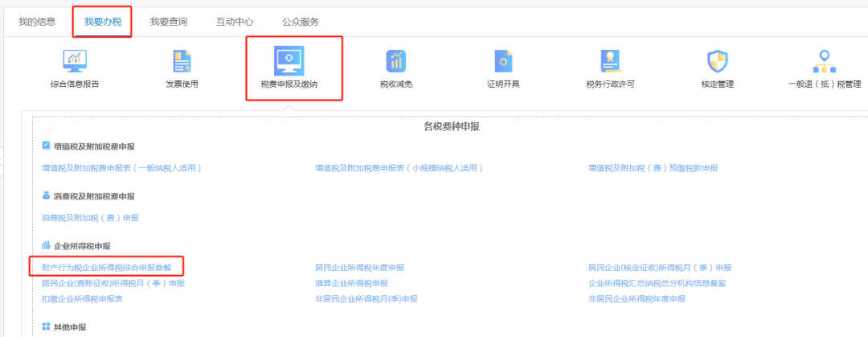Image resolution: width=868 pixels, height=337 pixels.
Task: Click 居民企业(核定征收)所得税月(季)申报 link
Action: (x=660, y=268)
